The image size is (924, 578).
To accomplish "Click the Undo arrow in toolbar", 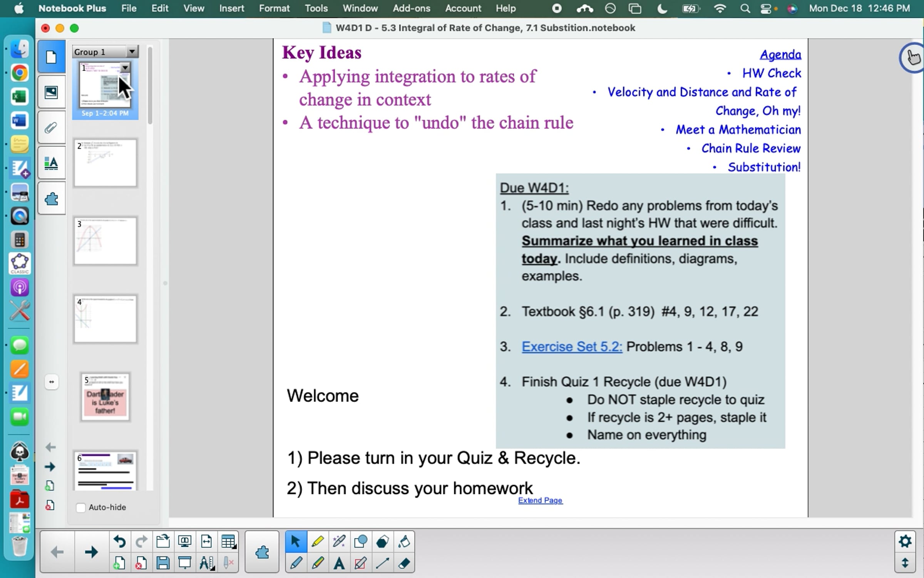I will 119,541.
